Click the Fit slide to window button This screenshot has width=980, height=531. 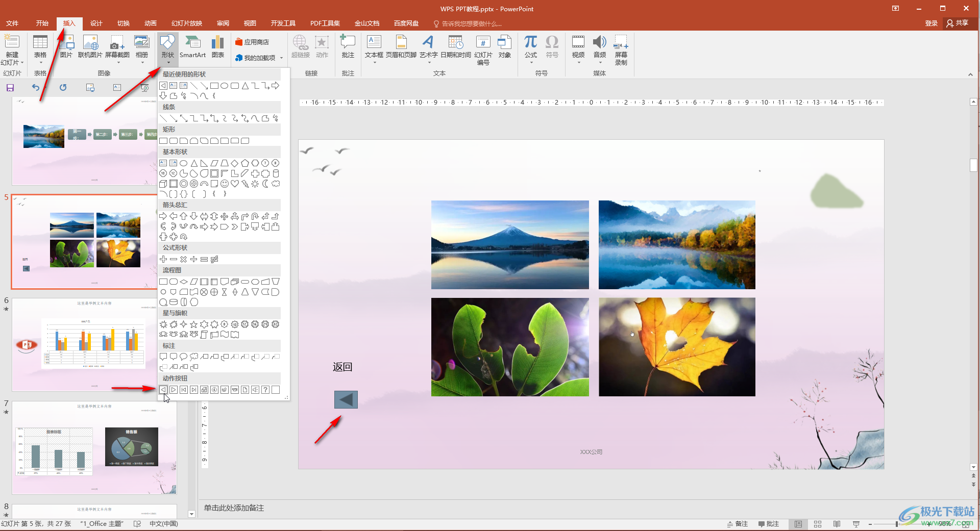[966, 524]
